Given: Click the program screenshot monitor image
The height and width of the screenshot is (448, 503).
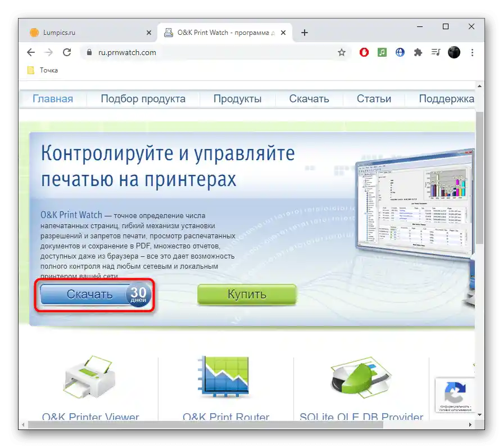Looking at the screenshot, I should tap(414, 204).
